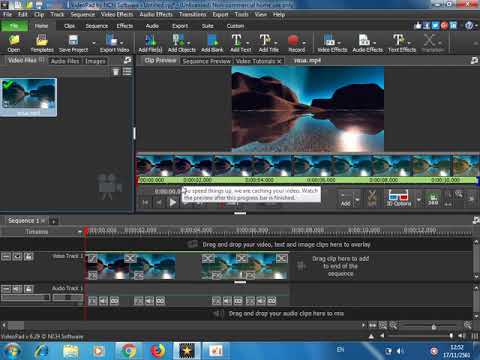Screen dimensions: 480x360
Task: Expand the Save Project dropdown arrow
Action: (94, 43)
